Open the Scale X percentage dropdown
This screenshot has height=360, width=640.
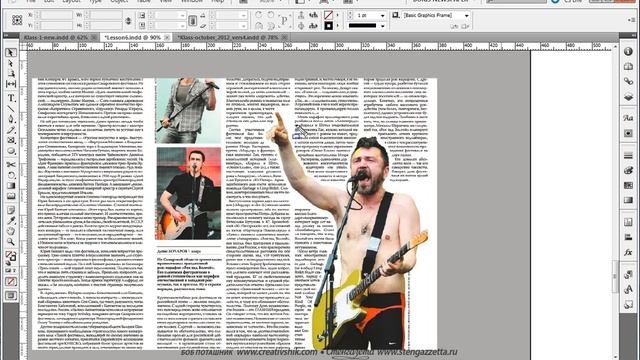182,16
